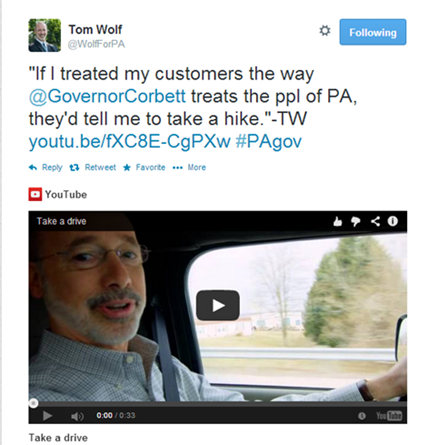Open Tom Wolf's profile avatar
Viewport: 429px width, 445px height.
coord(45,35)
